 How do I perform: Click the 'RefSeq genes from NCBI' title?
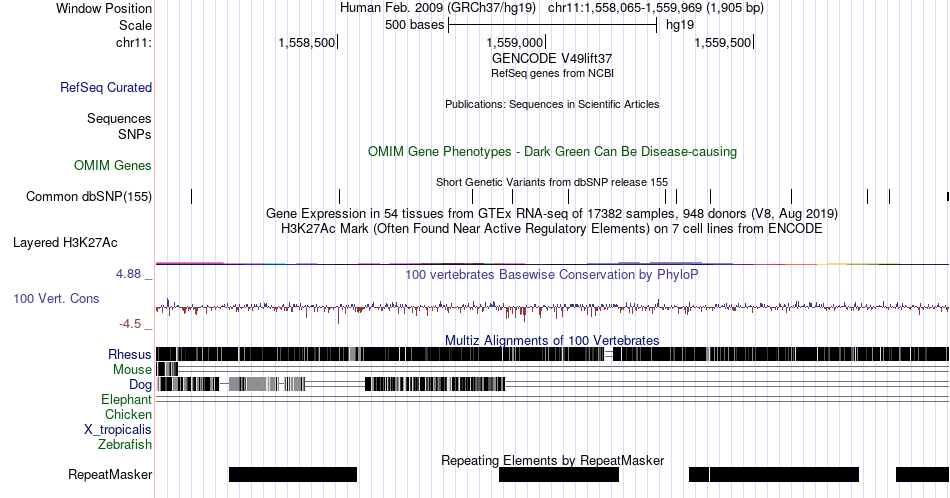pyautogui.click(x=552, y=73)
